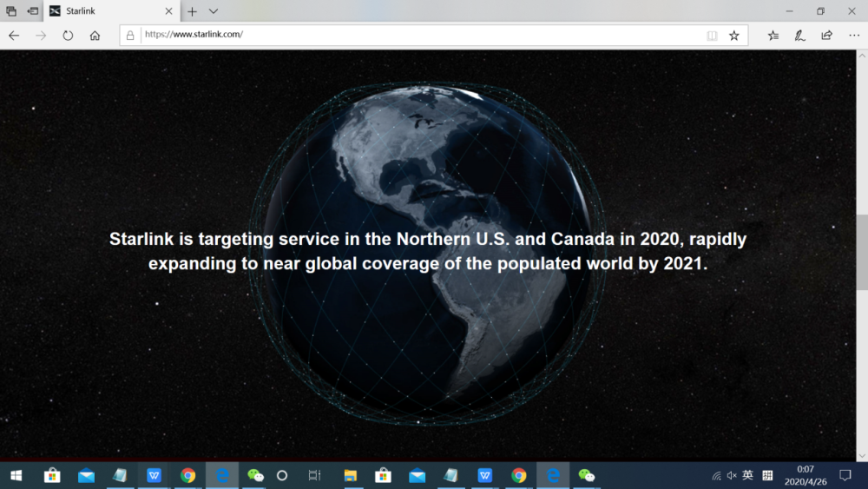
Task: Click the page scrollbar up arrow
Action: 862,56
